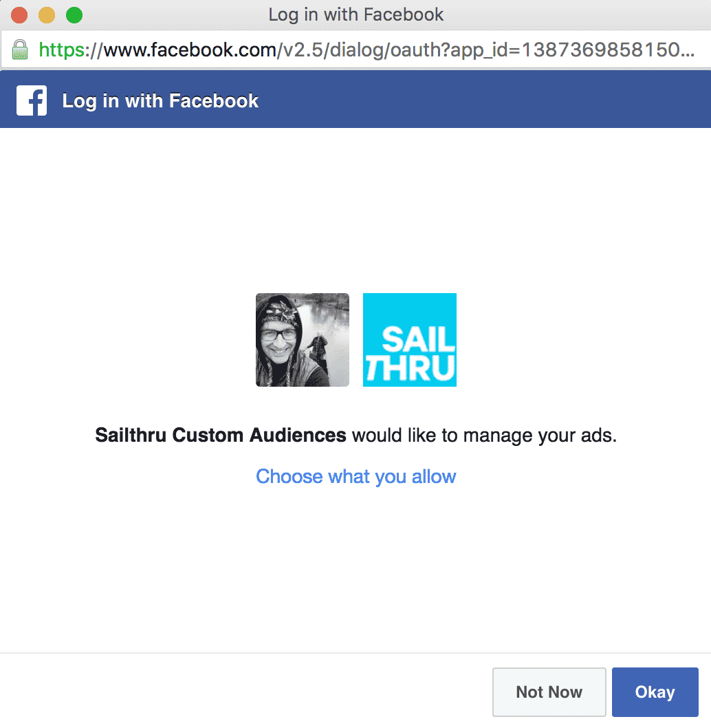
Task: Minimize the window using the yellow button
Action: 47,14
